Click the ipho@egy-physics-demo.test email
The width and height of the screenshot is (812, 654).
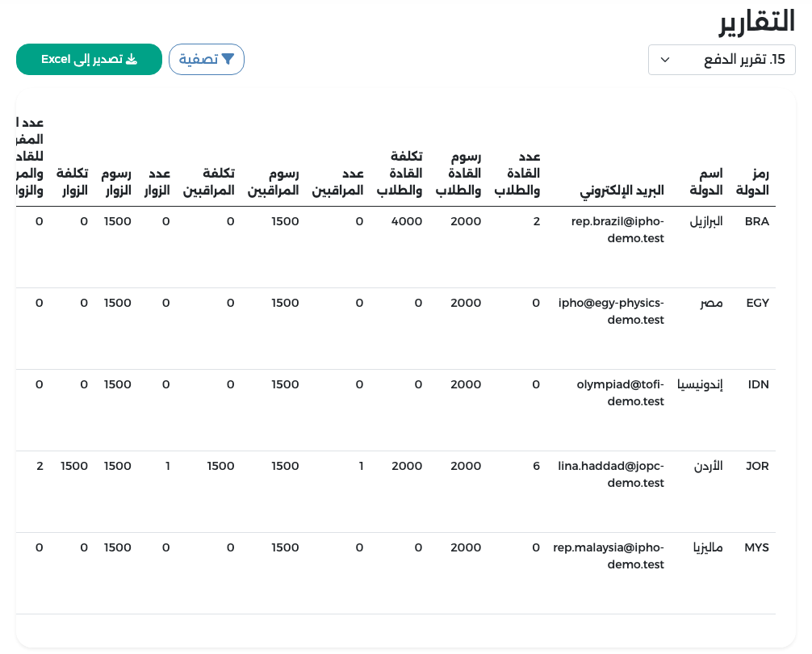[x=611, y=311]
